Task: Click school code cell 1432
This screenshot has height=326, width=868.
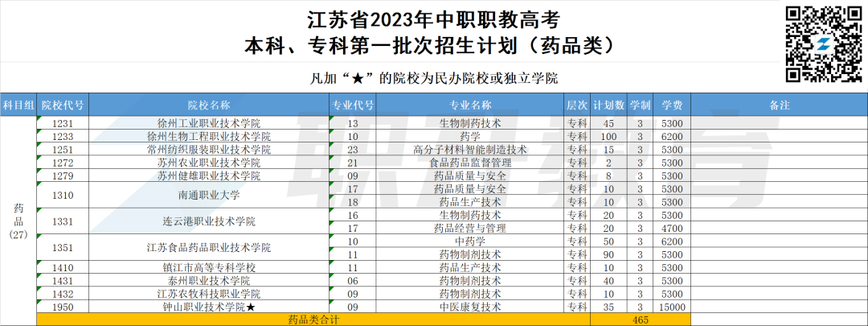Action: (63, 294)
